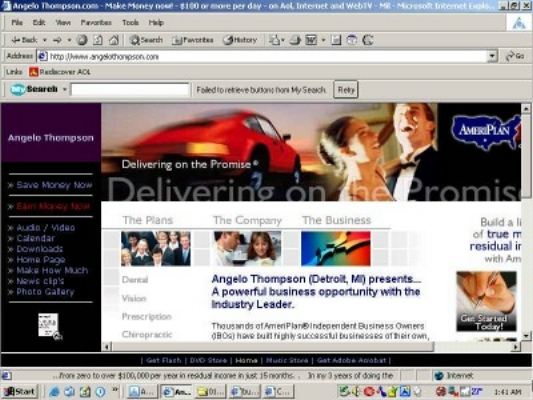Click the group of people thumbnail
The height and width of the screenshot is (400, 533).
pyautogui.click(x=156, y=248)
